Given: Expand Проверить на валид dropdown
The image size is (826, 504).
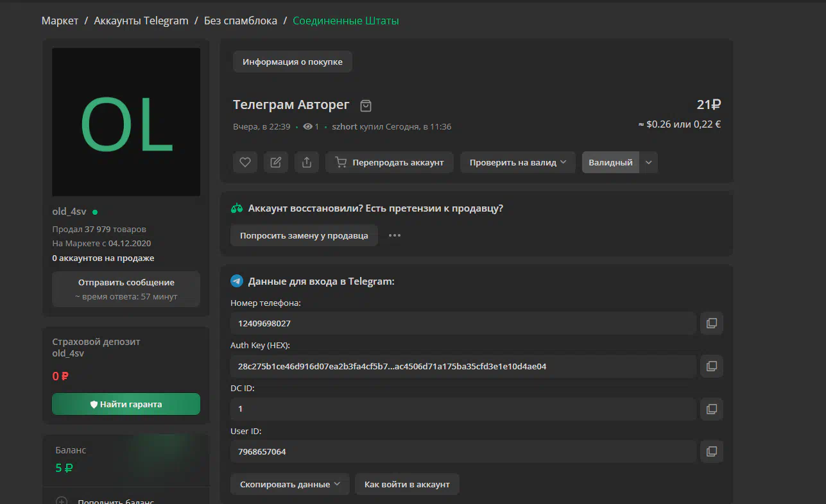Looking at the screenshot, I should pyautogui.click(x=518, y=162).
